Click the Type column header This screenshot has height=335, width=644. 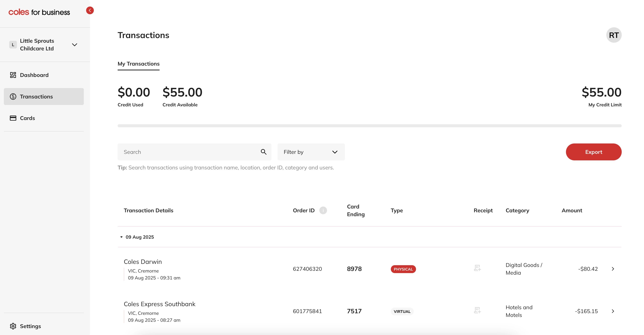pos(397,211)
